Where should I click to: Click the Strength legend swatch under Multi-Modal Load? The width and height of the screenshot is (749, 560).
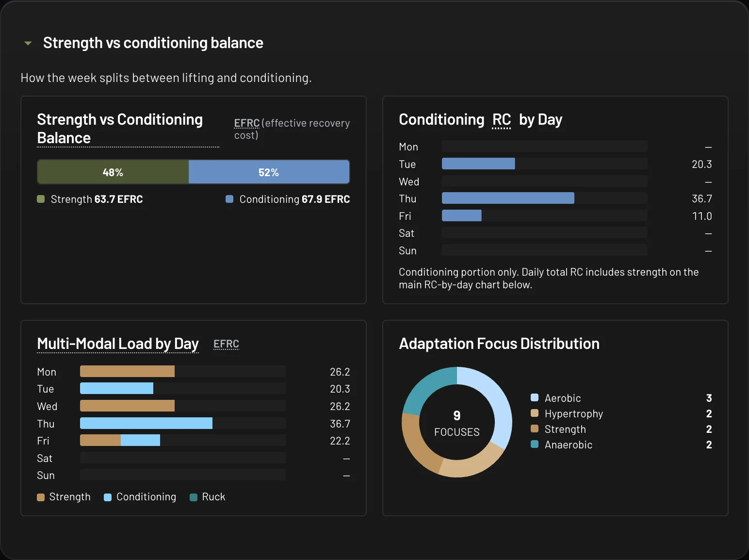[41, 497]
